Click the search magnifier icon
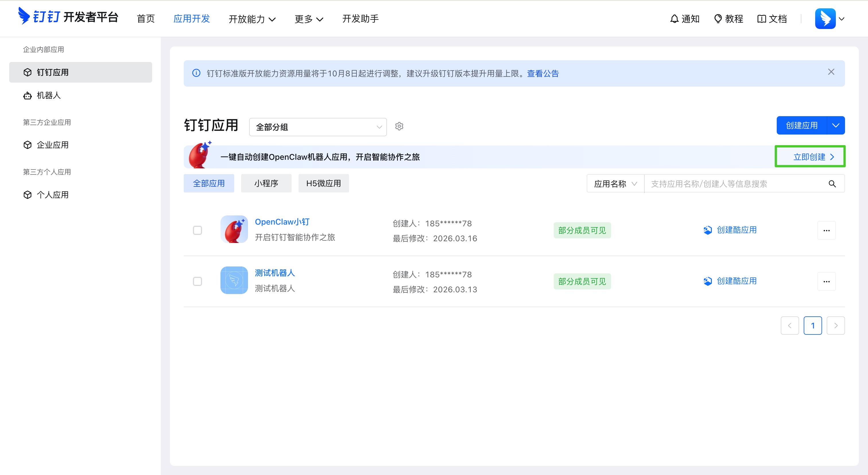Screen dimensions: 868x475 click(832, 184)
